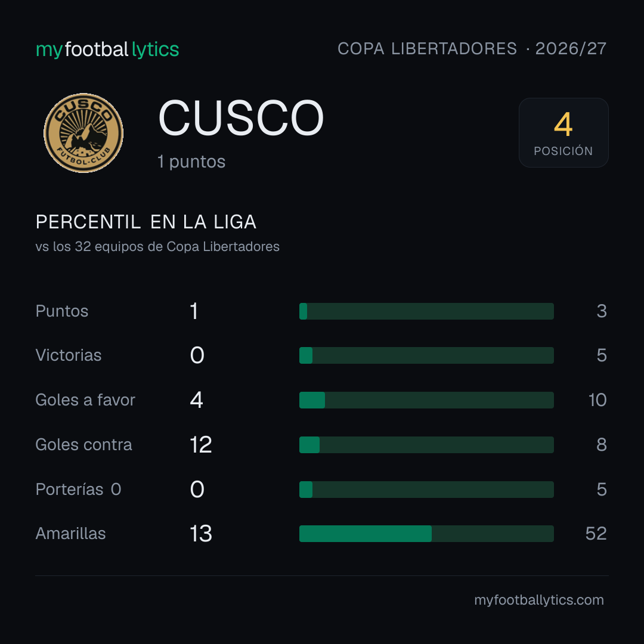
Task: Select the Puntos stat label
Action: click(62, 311)
